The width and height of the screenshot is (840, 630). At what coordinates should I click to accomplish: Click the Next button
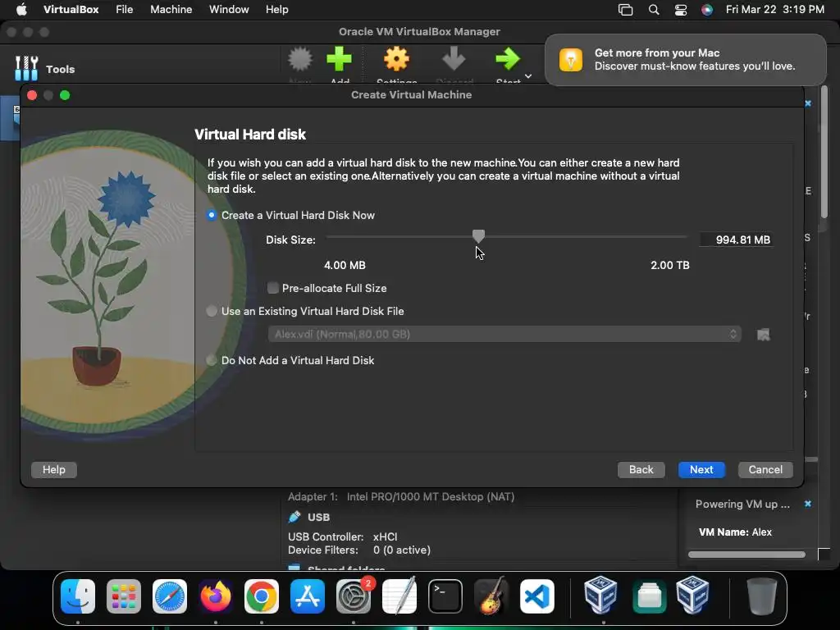(701, 470)
